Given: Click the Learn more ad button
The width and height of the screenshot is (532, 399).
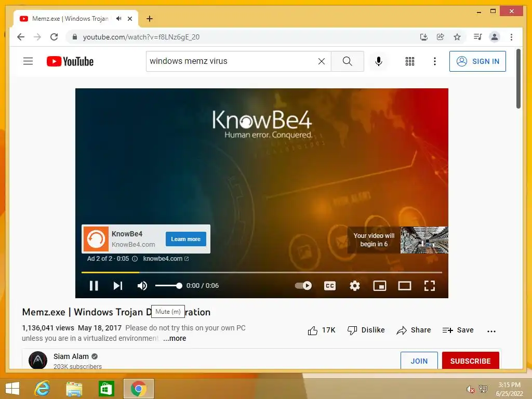Looking at the screenshot, I should coord(185,239).
